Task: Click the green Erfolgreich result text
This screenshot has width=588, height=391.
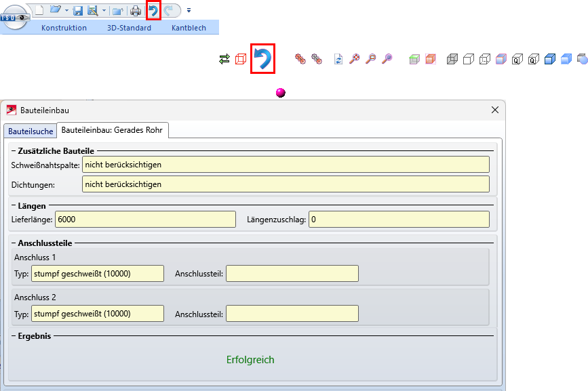Action: coord(250,360)
